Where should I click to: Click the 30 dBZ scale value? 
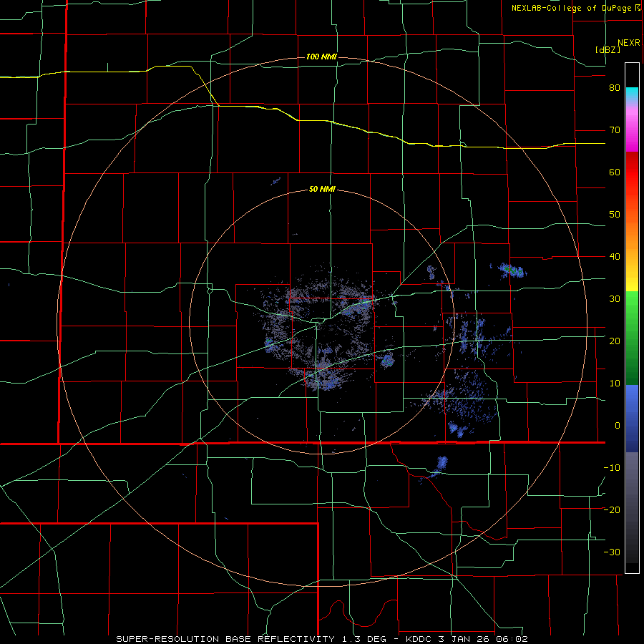point(615,299)
